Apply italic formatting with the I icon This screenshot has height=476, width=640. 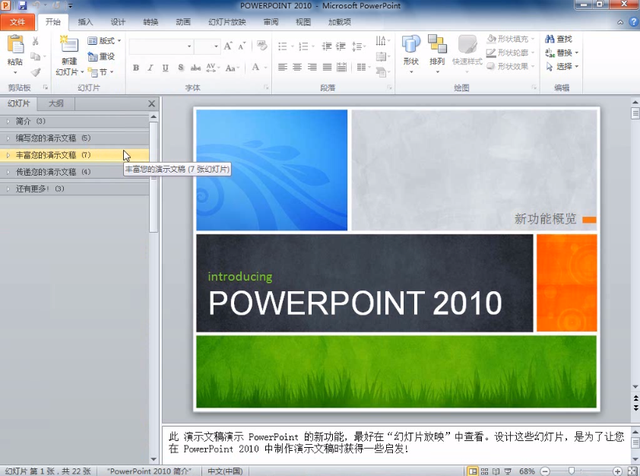(x=150, y=68)
